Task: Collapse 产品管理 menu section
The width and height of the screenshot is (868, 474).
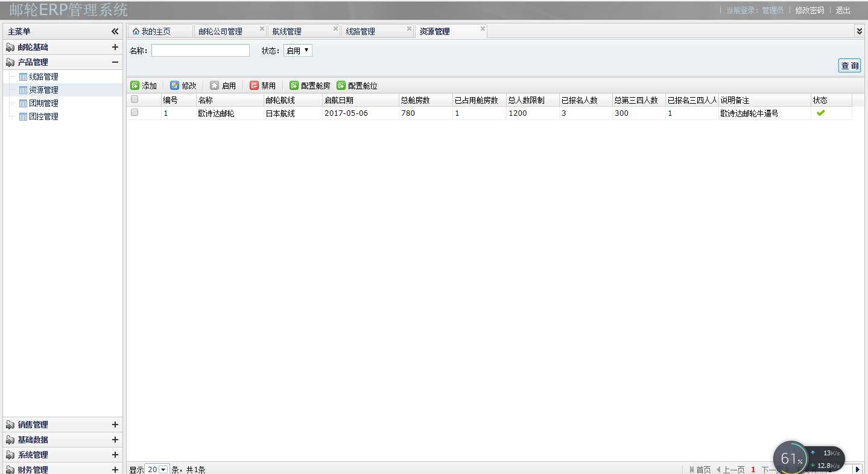Action: pos(115,62)
